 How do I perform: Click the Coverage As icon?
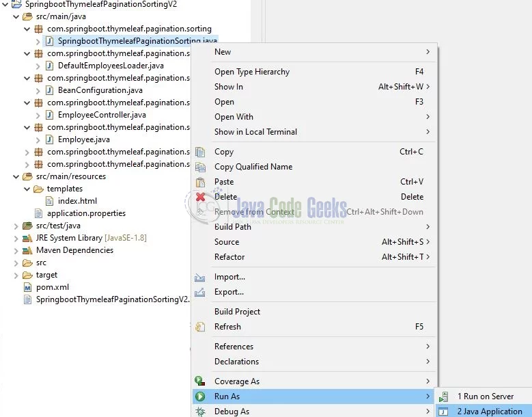point(200,381)
